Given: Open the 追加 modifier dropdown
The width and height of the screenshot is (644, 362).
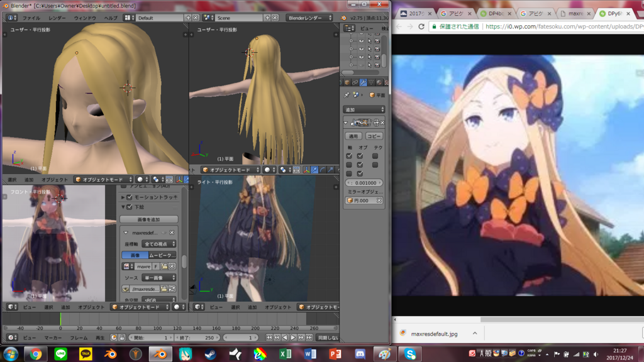Looking at the screenshot, I should pyautogui.click(x=364, y=109).
